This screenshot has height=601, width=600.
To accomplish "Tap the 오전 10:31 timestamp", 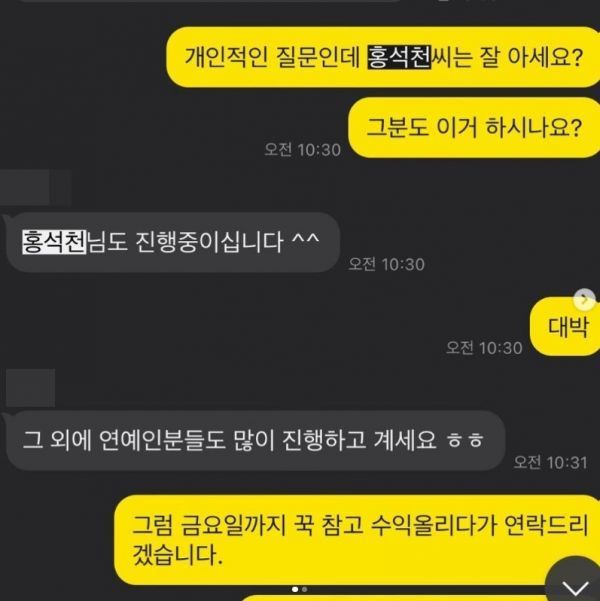I will (x=550, y=462).
